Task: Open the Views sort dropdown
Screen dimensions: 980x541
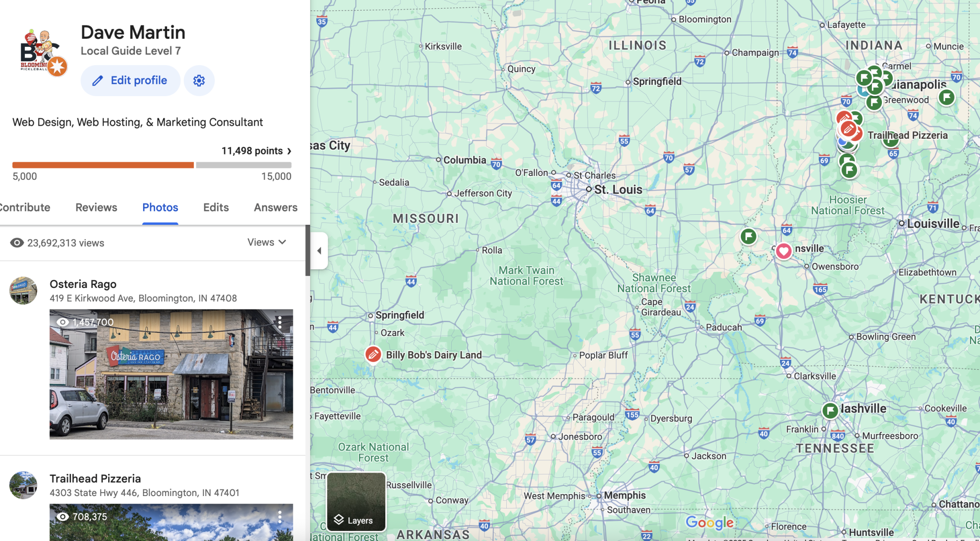Action: 267,243
